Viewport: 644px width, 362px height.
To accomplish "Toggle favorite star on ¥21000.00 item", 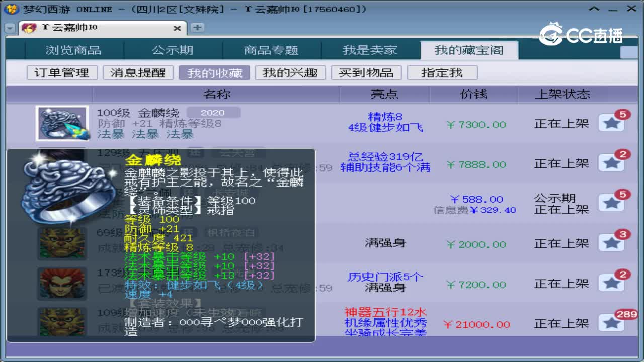I will (611, 323).
